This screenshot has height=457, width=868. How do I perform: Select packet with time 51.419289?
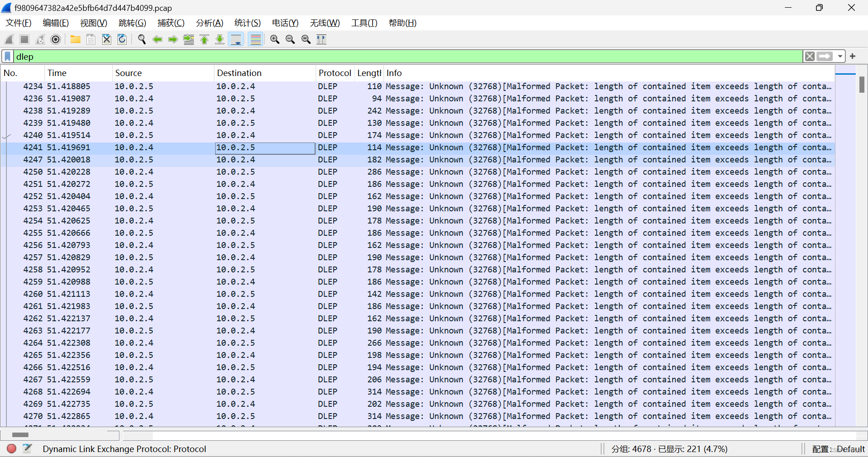click(x=417, y=111)
